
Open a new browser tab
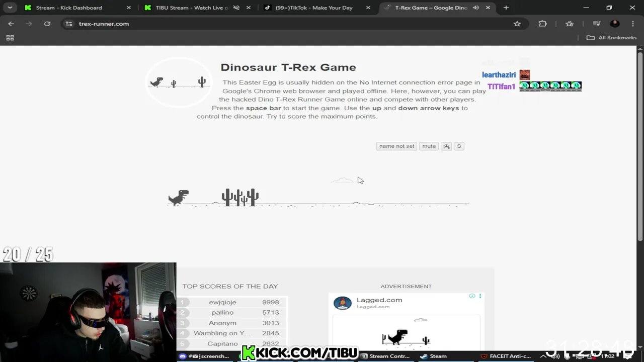[x=506, y=8]
